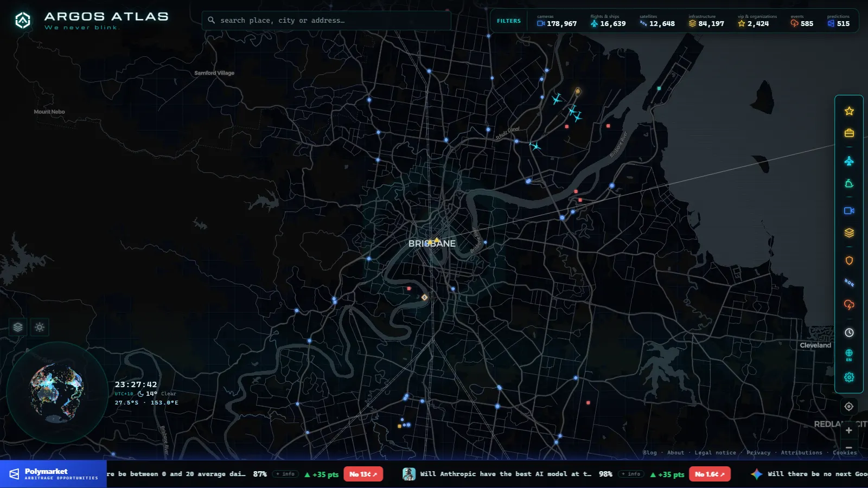Viewport: 868px width, 488px height.
Task: Click the Cleveland map label
Action: tap(815, 345)
